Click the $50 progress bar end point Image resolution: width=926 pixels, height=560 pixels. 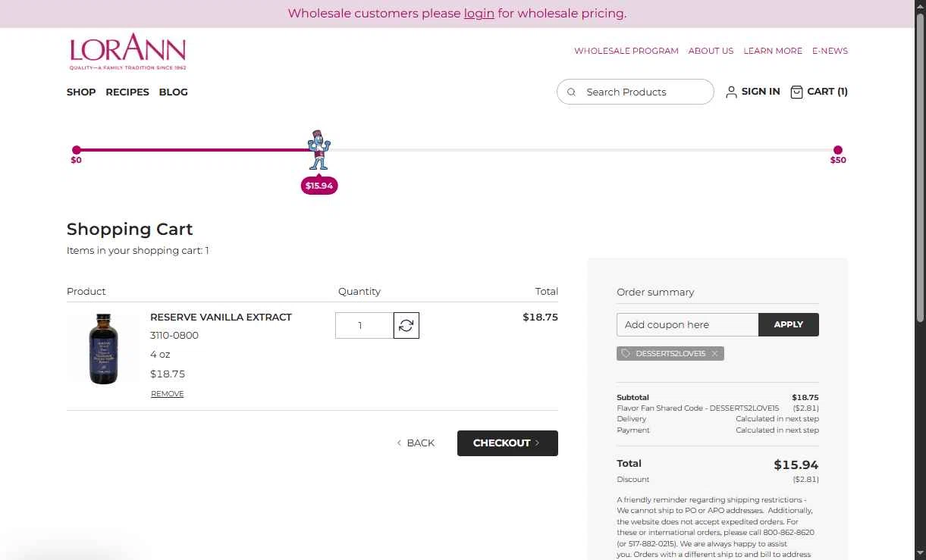(x=837, y=150)
